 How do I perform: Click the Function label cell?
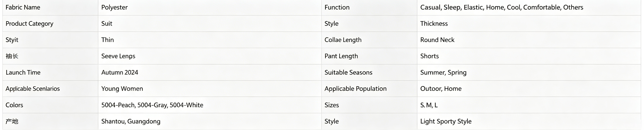(x=369, y=7)
